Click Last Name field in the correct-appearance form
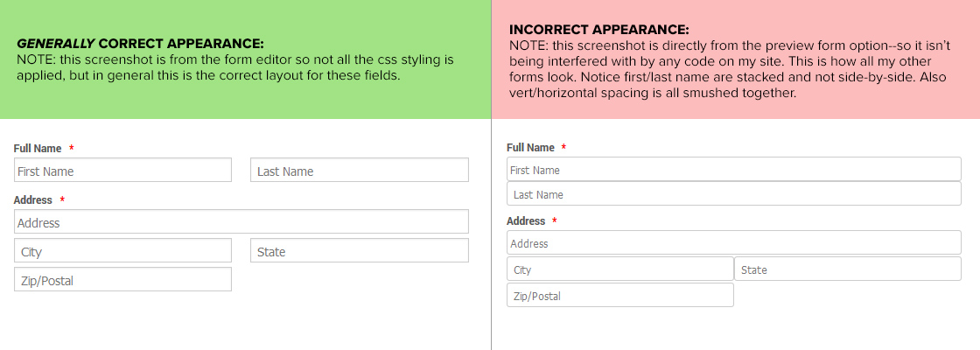The width and height of the screenshot is (980, 350). pos(360,170)
